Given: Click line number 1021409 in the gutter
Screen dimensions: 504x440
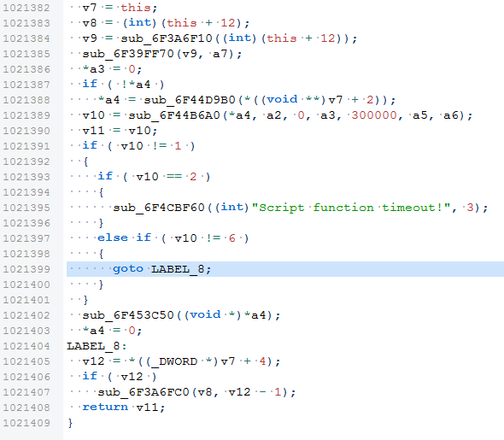Looking at the screenshot, I should pyautogui.click(x=26, y=423).
